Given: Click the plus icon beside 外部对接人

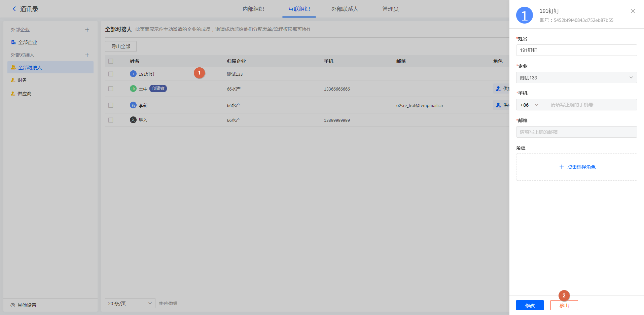Looking at the screenshot, I should tap(87, 55).
